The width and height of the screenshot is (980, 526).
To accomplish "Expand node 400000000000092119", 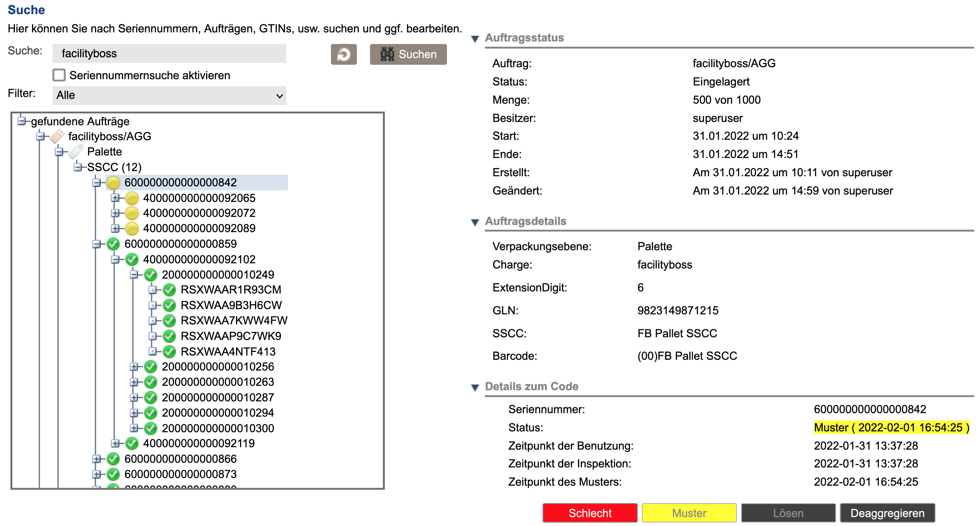I will pyautogui.click(x=115, y=444).
